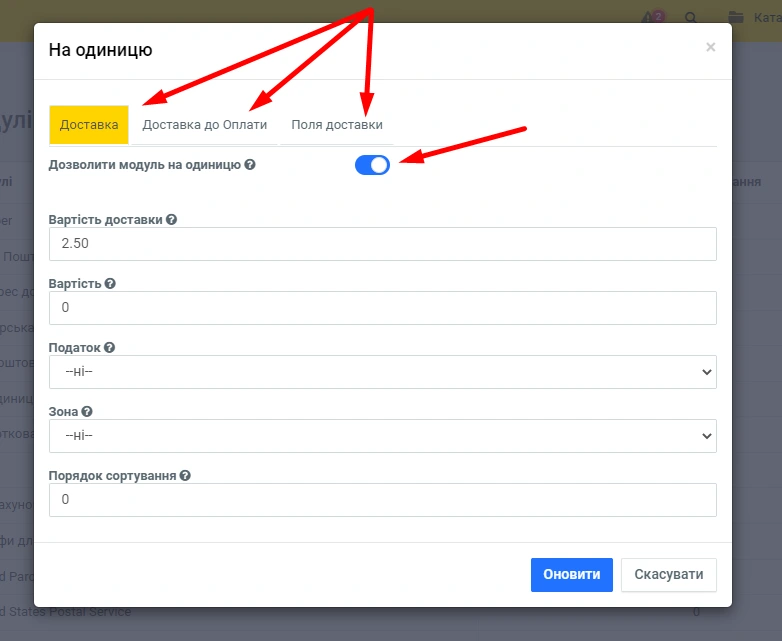Expand the Зона dropdown

tap(382, 436)
